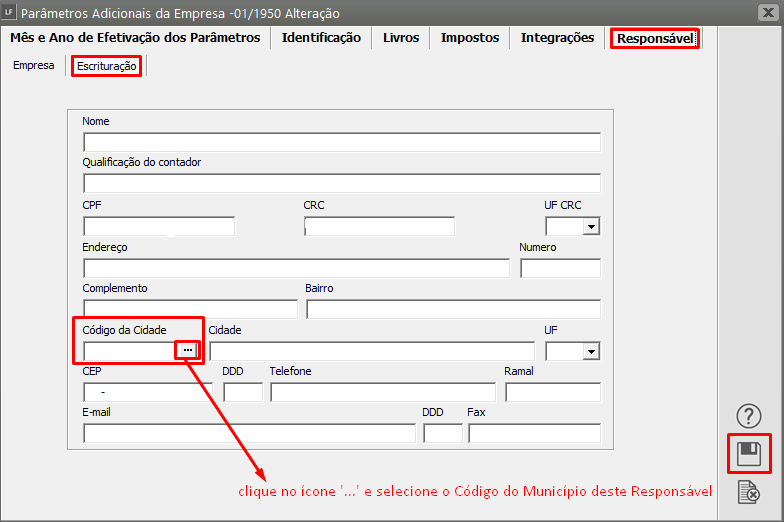Click the '...' city code lookup button

tap(188, 350)
